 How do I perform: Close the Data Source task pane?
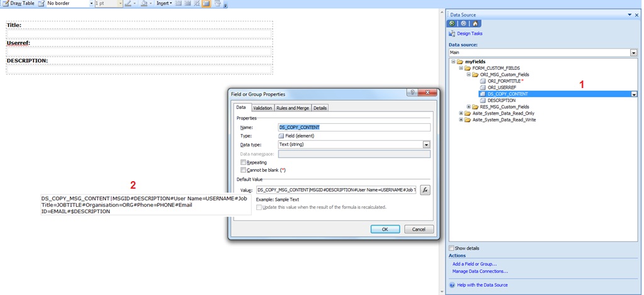tap(636, 14)
